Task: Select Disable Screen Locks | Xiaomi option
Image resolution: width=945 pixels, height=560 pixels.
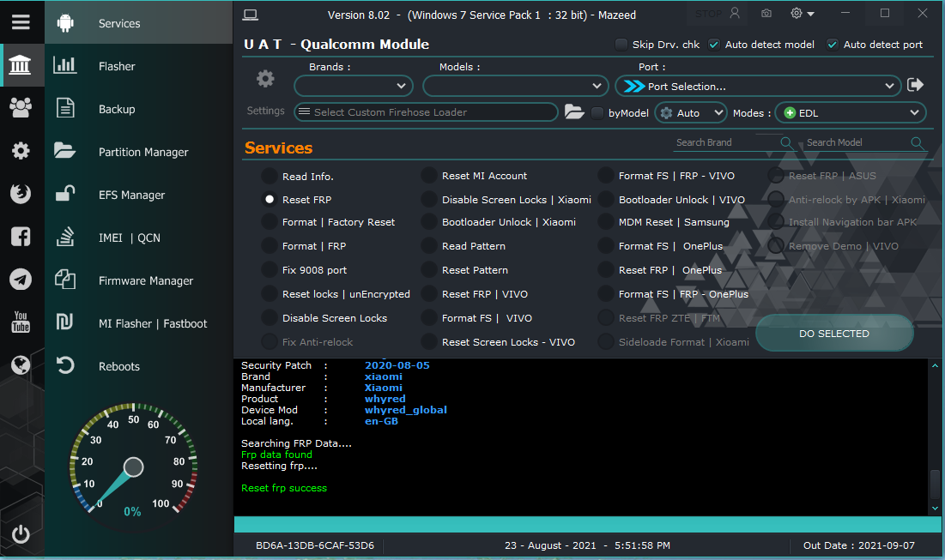Action: pos(428,199)
